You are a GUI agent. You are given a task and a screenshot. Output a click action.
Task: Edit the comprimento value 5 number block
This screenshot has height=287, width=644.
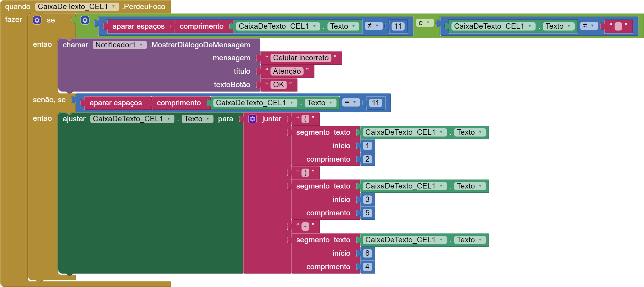pyautogui.click(x=367, y=213)
